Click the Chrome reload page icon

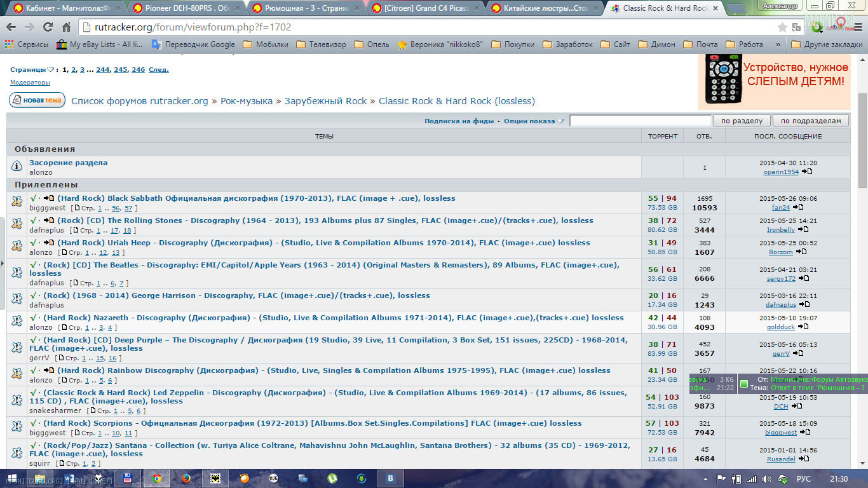tap(48, 27)
